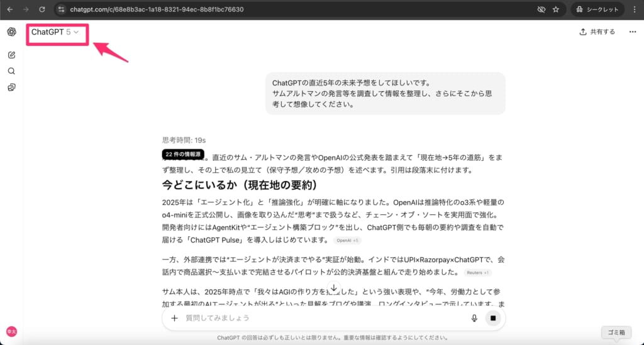Open the シークレット incognito indicator
Viewport: 644px width, 345px height.
[x=598, y=10]
